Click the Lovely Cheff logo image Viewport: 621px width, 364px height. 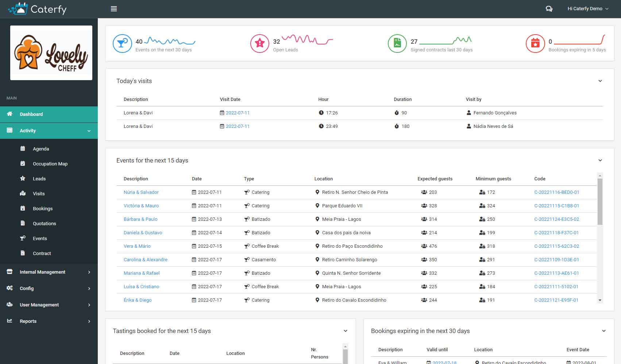tap(51, 53)
